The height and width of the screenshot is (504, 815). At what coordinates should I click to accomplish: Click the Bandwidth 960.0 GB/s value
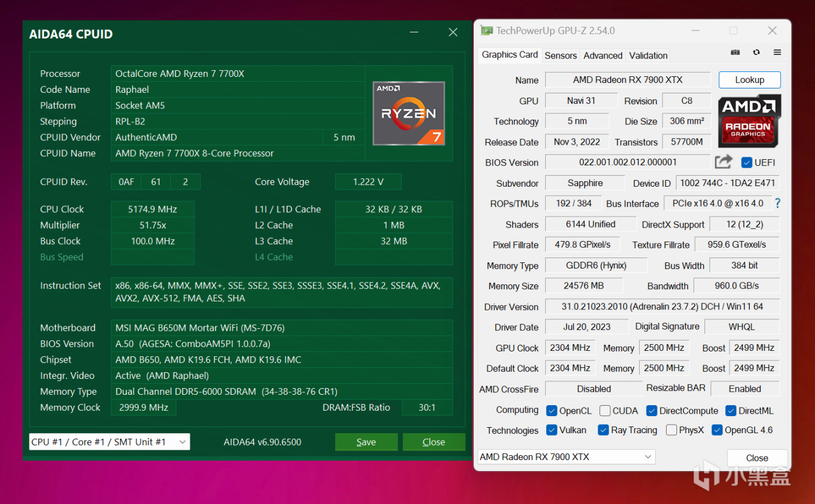737,286
